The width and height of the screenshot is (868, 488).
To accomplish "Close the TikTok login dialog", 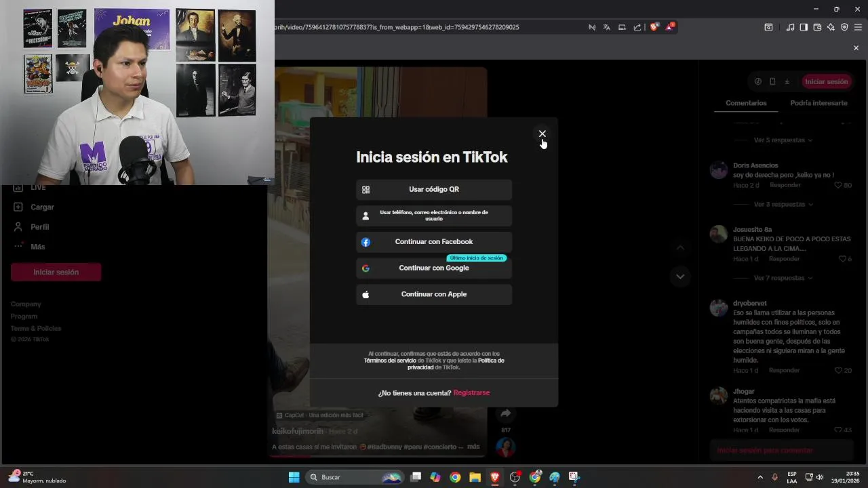I will pos(542,134).
